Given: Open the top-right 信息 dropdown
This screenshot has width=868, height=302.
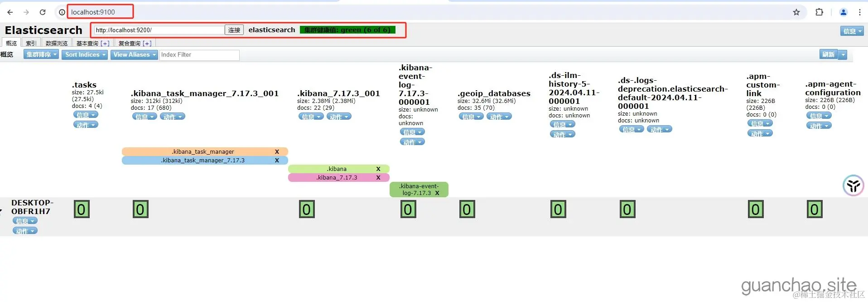Looking at the screenshot, I should pyautogui.click(x=852, y=31).
